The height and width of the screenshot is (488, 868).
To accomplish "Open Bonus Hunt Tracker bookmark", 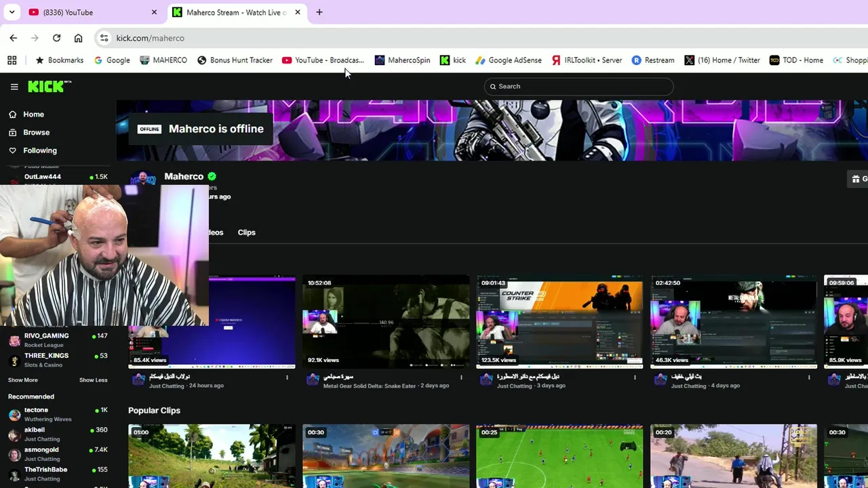I will click(x=235, y=60).
